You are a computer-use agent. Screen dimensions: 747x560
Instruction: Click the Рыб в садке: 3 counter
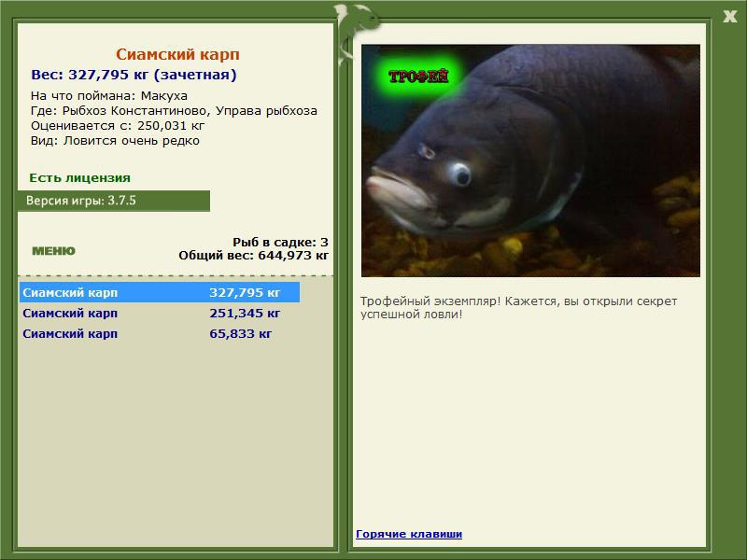[281, 242]
